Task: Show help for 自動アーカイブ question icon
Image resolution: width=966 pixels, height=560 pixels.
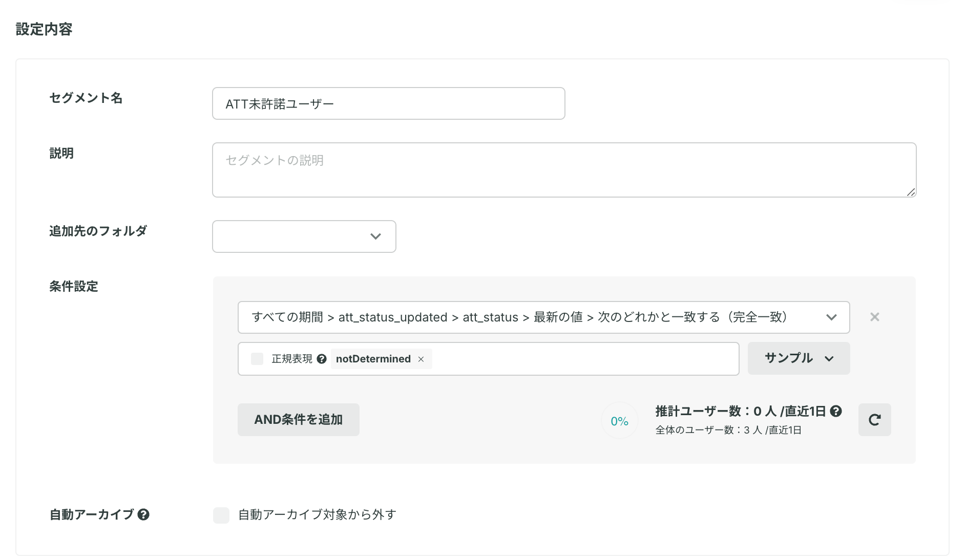Action: point(143,514)
